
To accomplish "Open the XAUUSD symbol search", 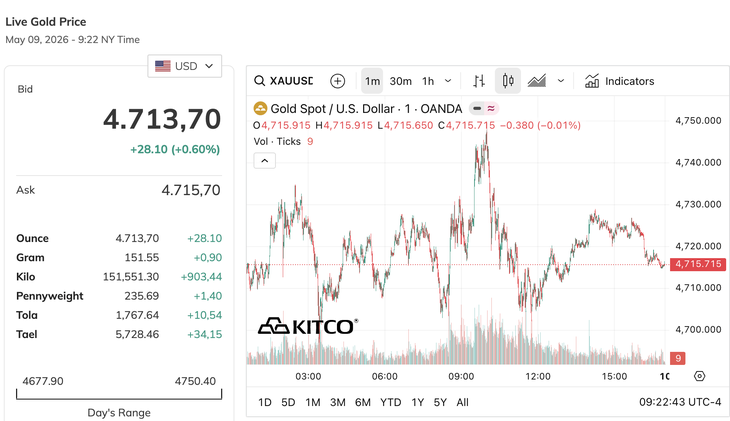I will (284, 81).
